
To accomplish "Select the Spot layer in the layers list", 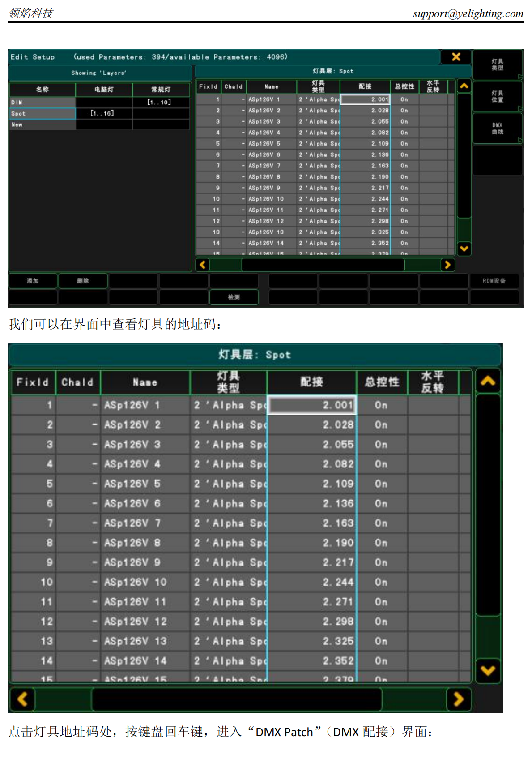I will (42, 114).
